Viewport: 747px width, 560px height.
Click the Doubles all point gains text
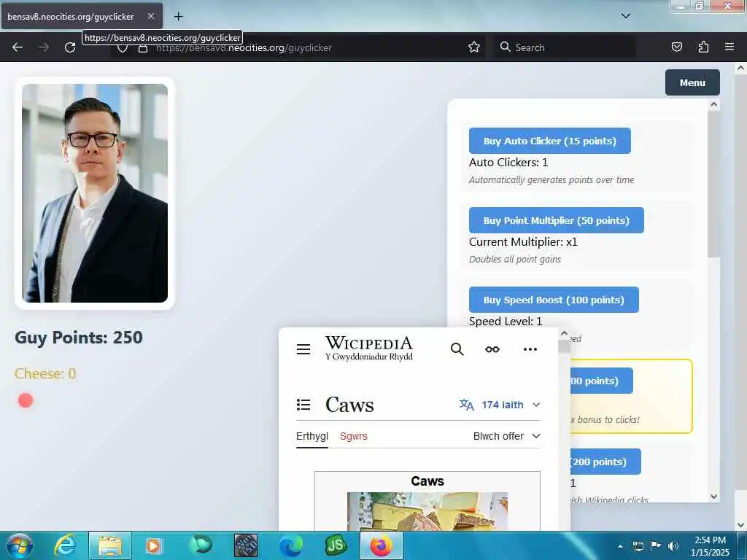click(515, 259)
